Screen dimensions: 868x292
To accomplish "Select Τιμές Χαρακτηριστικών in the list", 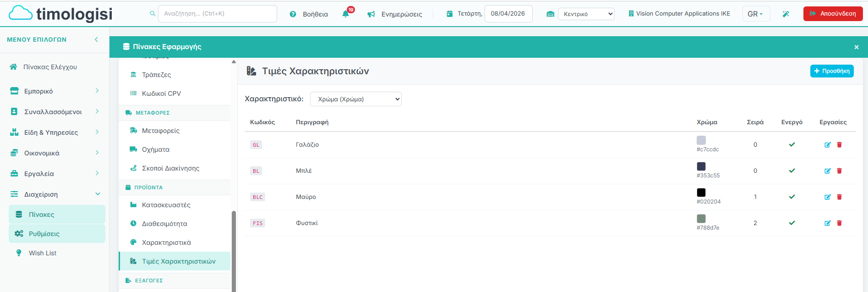I will (175, 261).
